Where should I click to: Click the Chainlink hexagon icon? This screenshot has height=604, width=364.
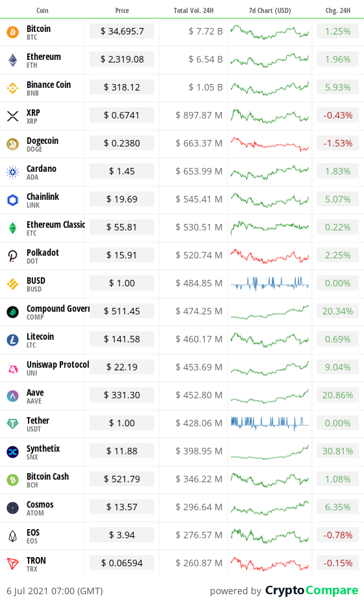(13, 200)
